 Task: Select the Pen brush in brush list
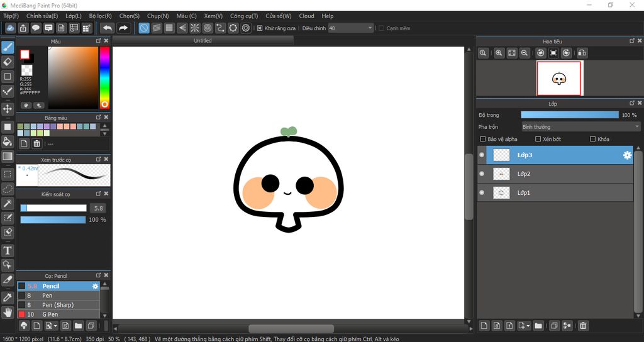click(58, 295)
